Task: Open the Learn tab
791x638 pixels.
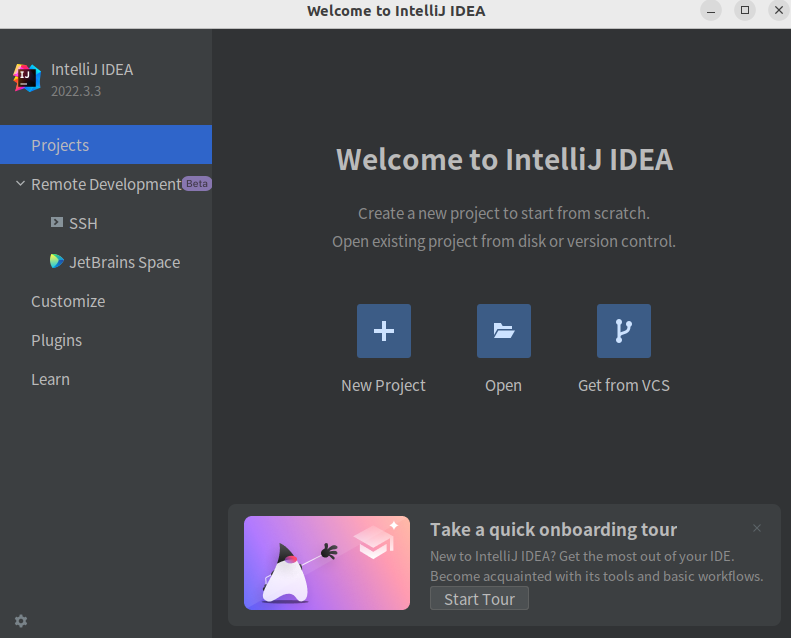Action: 106,379
